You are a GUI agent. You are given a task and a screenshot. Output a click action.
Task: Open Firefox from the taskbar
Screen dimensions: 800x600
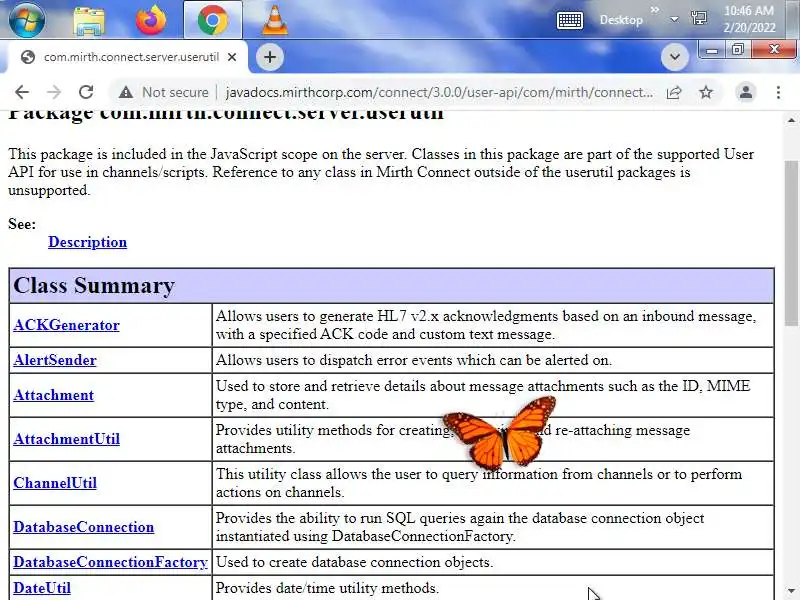(x=151, y=19)
